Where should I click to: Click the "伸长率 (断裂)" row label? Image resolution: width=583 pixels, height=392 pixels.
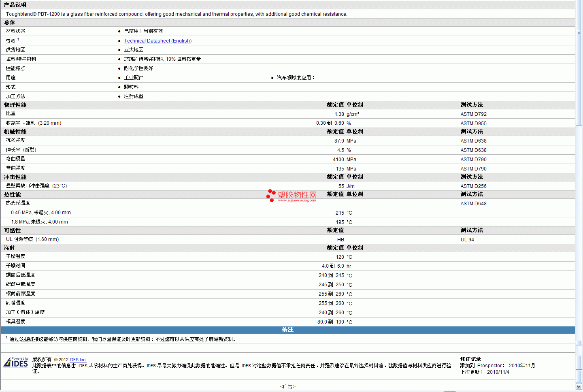[21, 150]
